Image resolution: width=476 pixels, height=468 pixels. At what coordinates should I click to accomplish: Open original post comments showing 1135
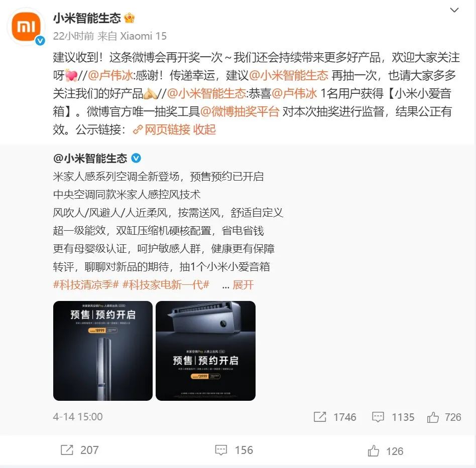click(x=378, y=417)
